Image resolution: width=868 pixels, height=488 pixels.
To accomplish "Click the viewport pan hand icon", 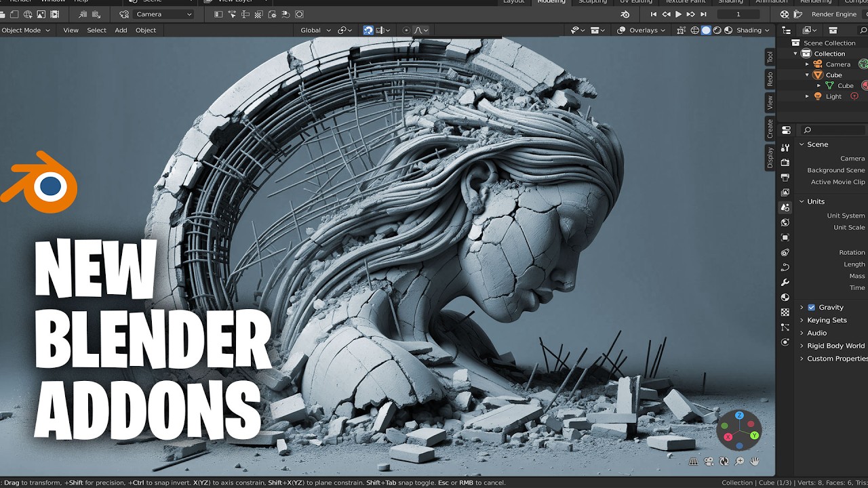I will click(754, 462).
